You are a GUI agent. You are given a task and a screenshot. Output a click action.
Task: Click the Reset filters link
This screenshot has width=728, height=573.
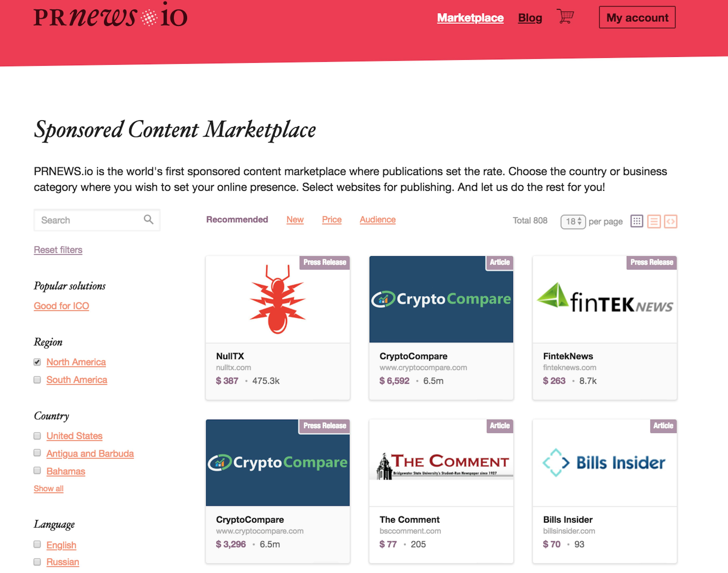coord(58,250)
